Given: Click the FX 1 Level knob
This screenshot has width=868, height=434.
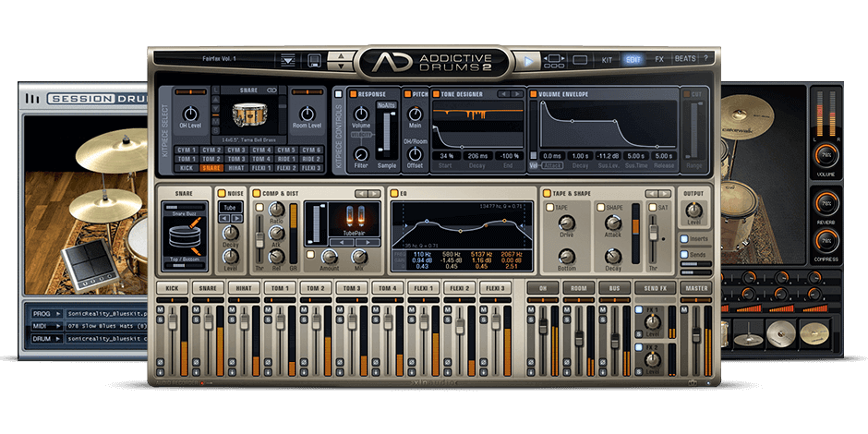Looking at the screenshot, I should tap(653, 322).
